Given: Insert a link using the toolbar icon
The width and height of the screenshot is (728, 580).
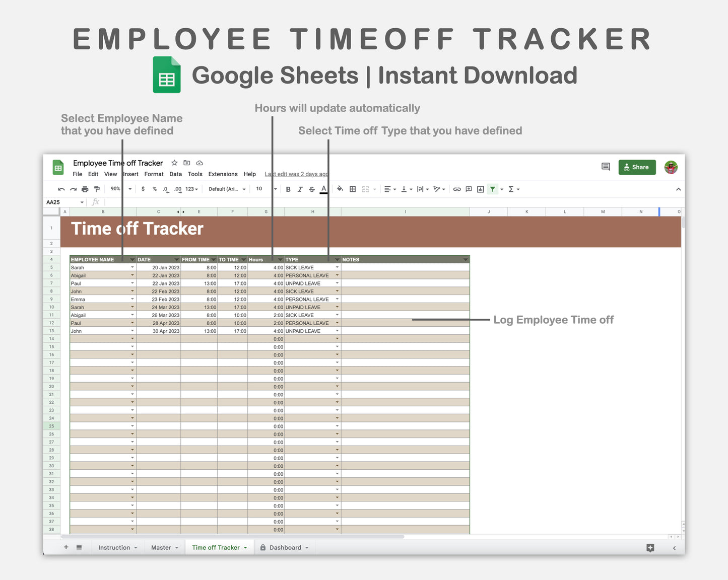Looking at the screenshot, I should click(456, 189).
